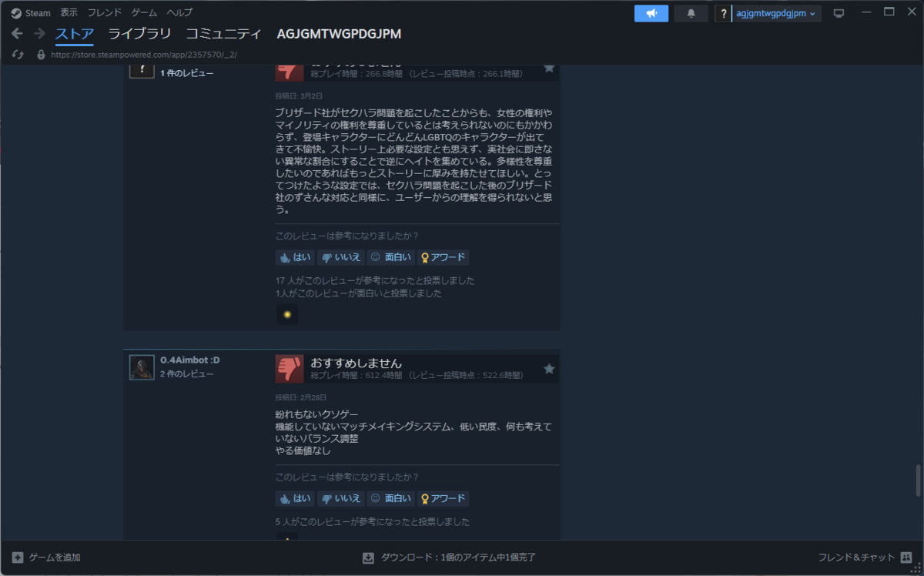924x576 pixels.
Task: Reload the store page
Action: [18, 55]
